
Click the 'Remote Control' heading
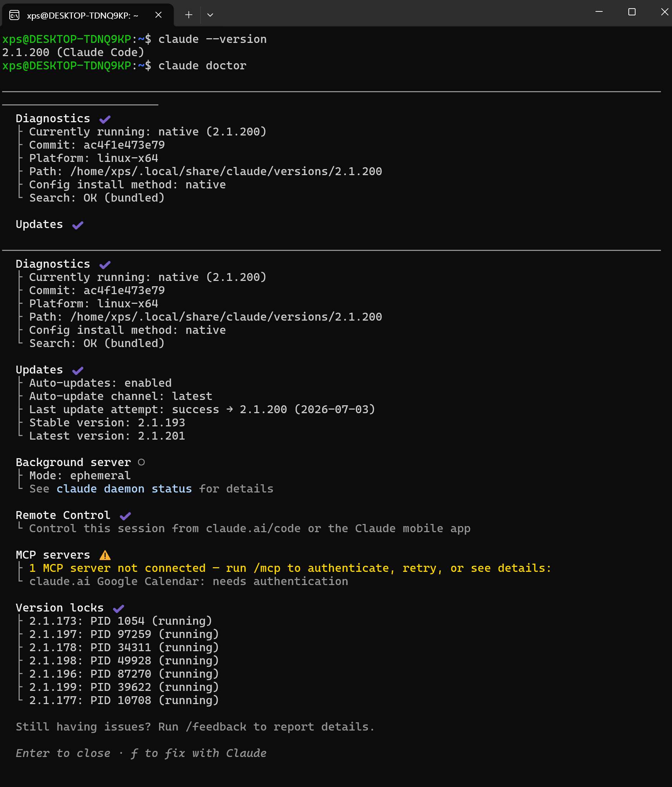(x=63, y=515)
